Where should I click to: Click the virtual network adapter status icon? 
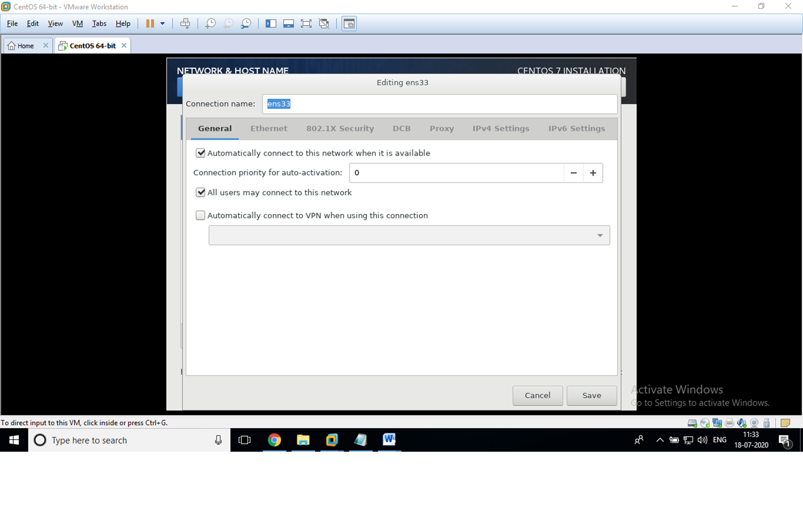[x=717, y=423]
